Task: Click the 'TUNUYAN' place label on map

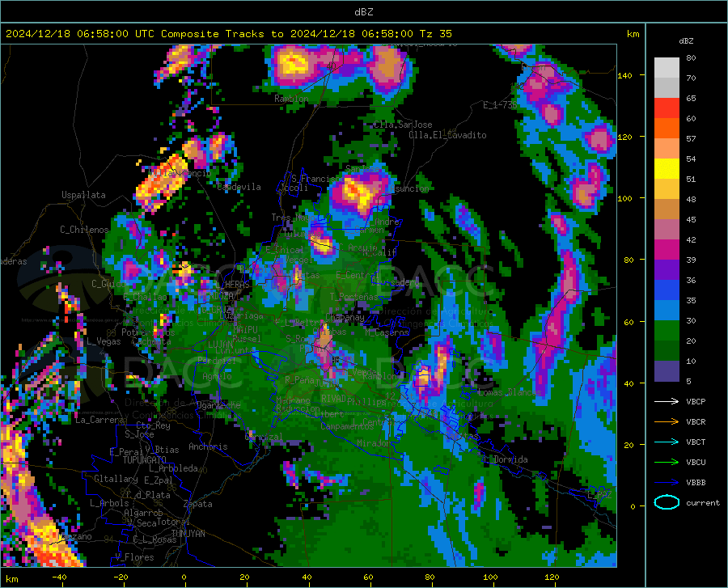Action: click(x=188, y=534)
